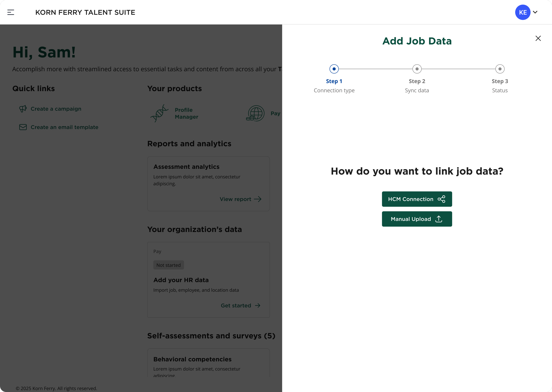Click the arrow icon next to Get started
The height and width of the screenshot is (392, 552).
coord(258,305)
